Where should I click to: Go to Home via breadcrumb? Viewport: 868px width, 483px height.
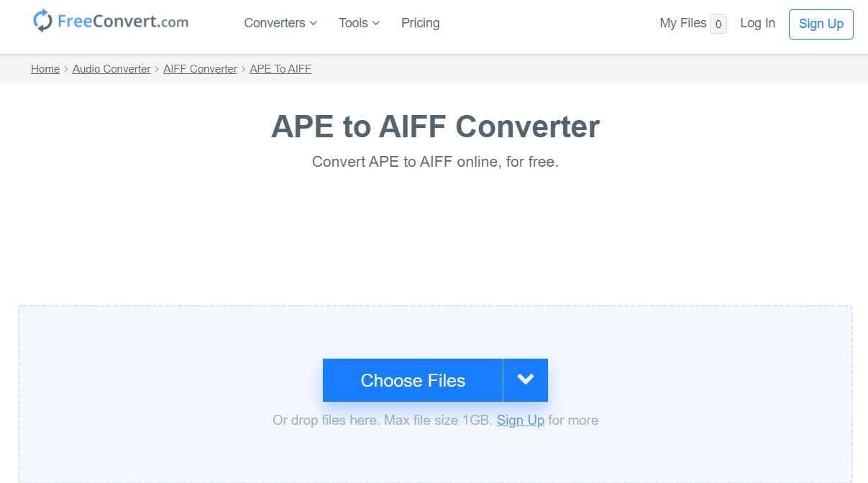(x=45, y=69)
